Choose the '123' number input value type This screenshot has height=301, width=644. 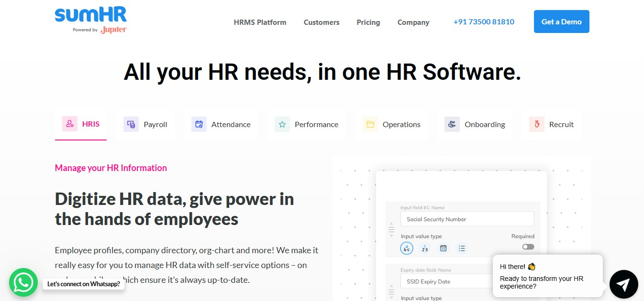tap(424, 248)
